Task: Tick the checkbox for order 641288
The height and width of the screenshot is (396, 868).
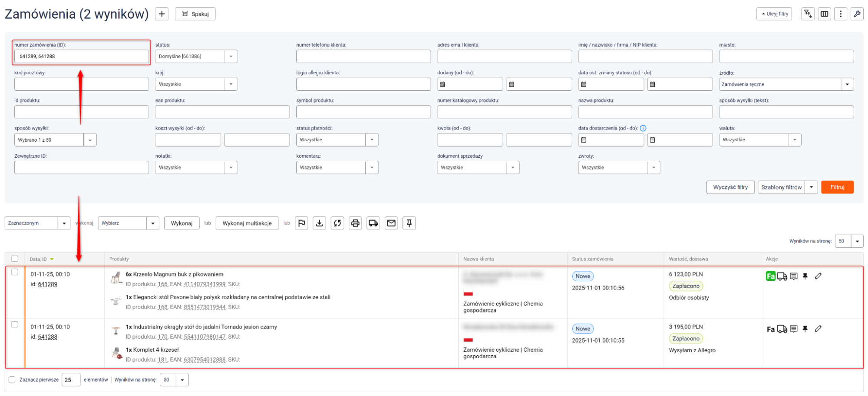Action: click(x=15, y=325)
